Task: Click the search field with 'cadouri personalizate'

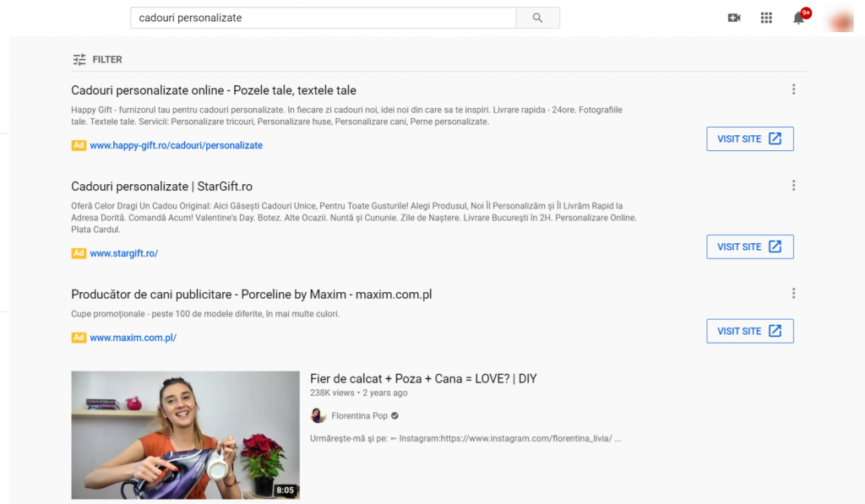Action: click(x=324, y=18)
